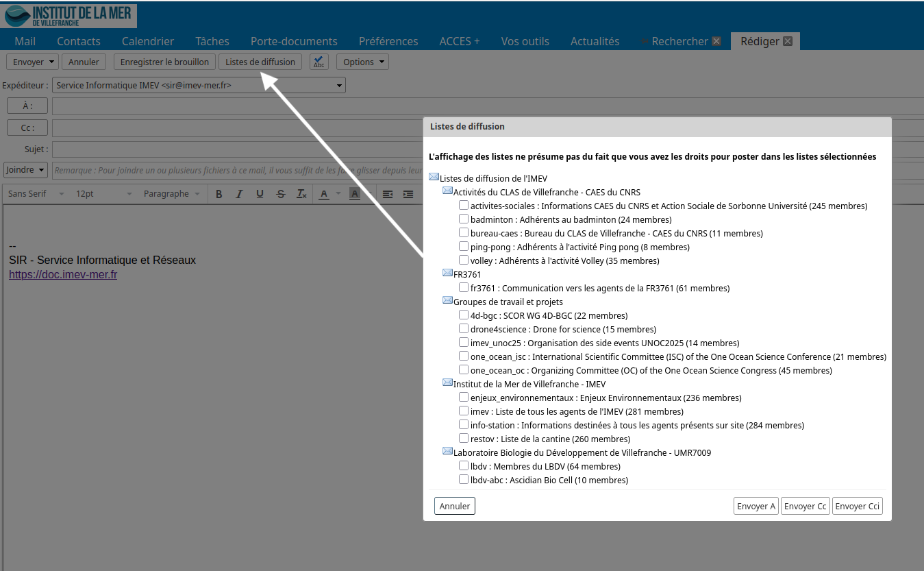
Task: Click envelope icon beside Listes de diffusion de l'IMEV
Action: click(x=434, y=178)
